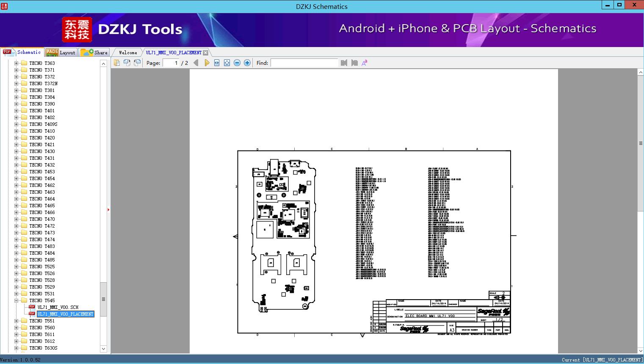
Task: Click the copy pages toolbar icon
Action: (x=116, y=63)
